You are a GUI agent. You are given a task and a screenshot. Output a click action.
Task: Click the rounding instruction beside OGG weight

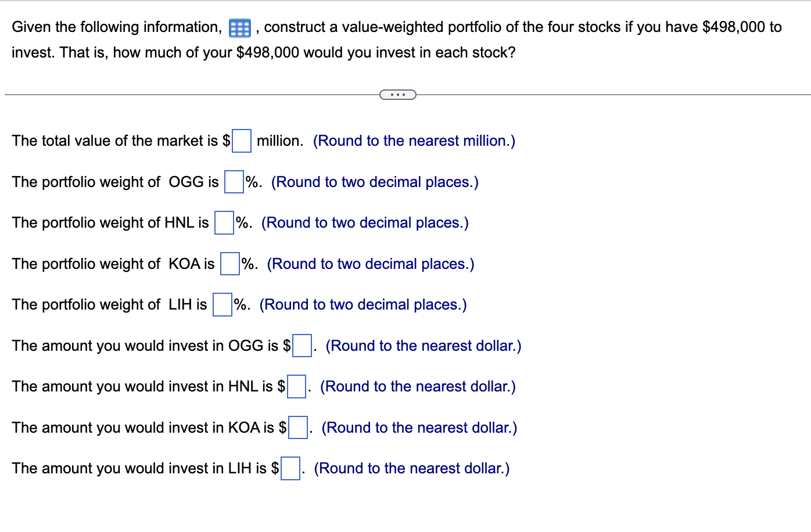(375, 182)
